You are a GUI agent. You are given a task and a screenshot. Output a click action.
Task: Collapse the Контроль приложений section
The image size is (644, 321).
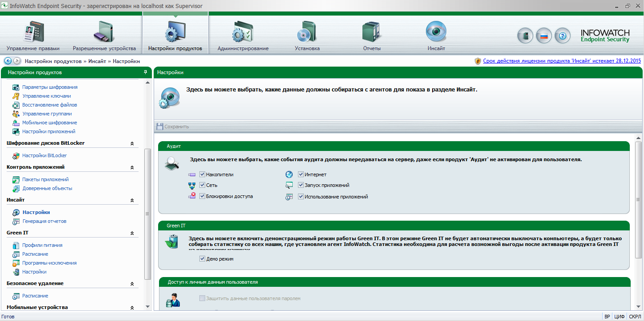pos(132,167)
